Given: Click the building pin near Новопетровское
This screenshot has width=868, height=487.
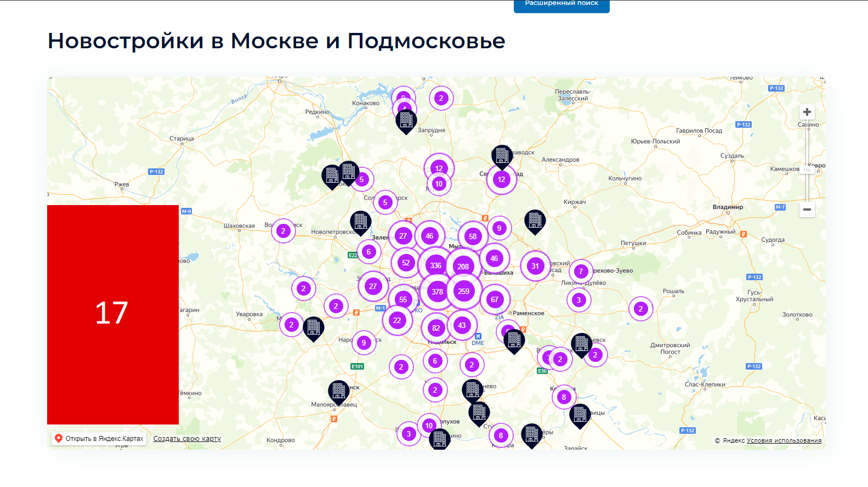Looking at the screenshot, I should coord(360,223).
